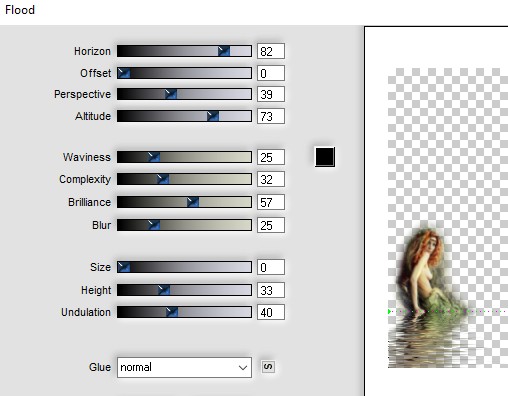
Task: Open the Glue mode dropdown
Action: click(184, 367)
